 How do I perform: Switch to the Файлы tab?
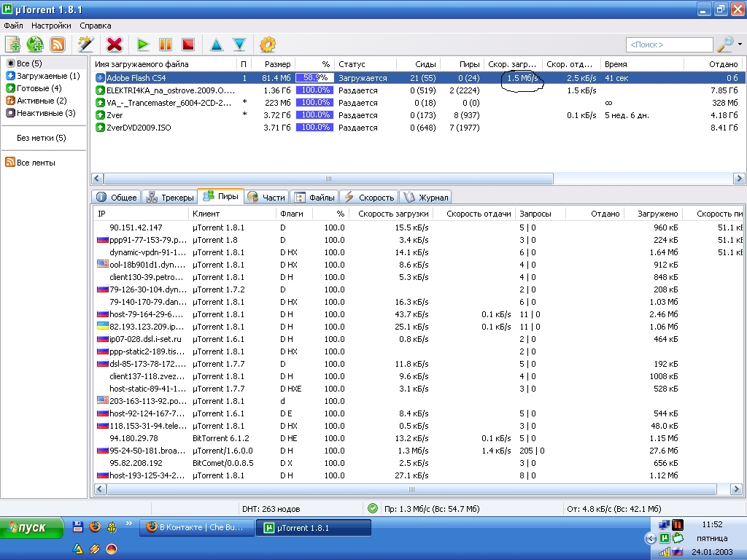tap(315, 197)
